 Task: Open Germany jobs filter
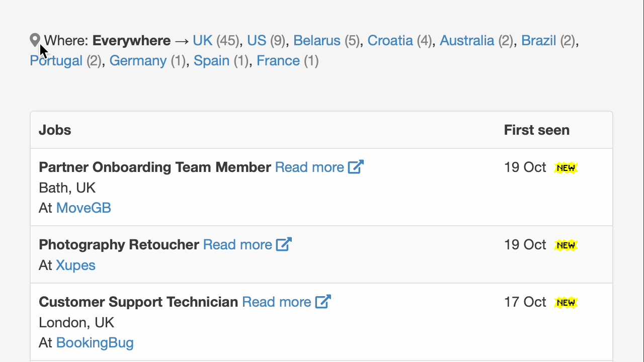(x=138, y=61)
